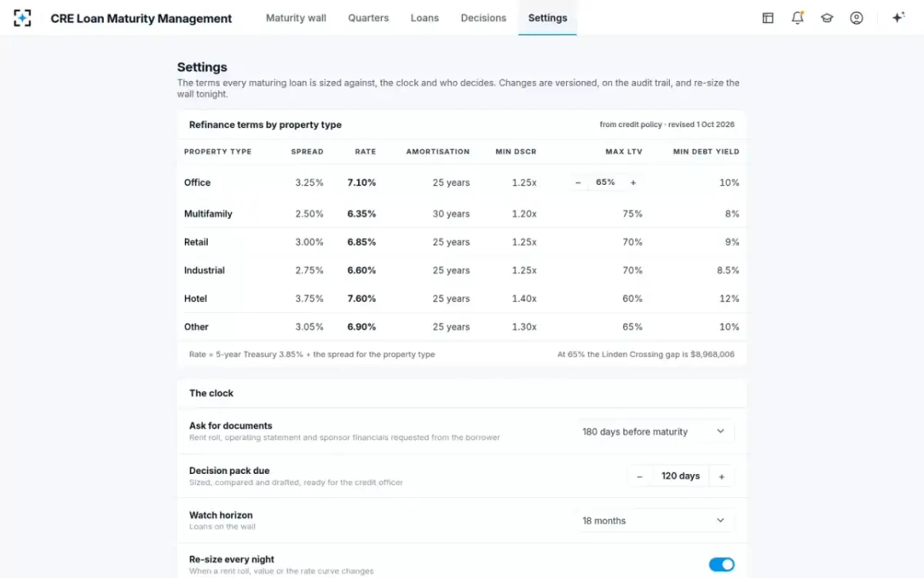The width and height of the screenshot is (924, 578).
Task: Click Multifamily amortisation 30 years
Action: [451, 213]
